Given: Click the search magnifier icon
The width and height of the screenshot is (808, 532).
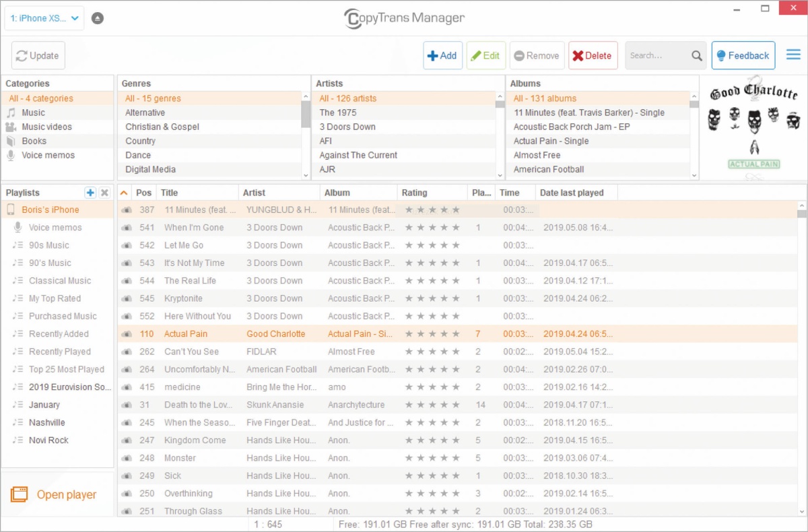Looking at the screenshot, I should click(x=697, y=56).
